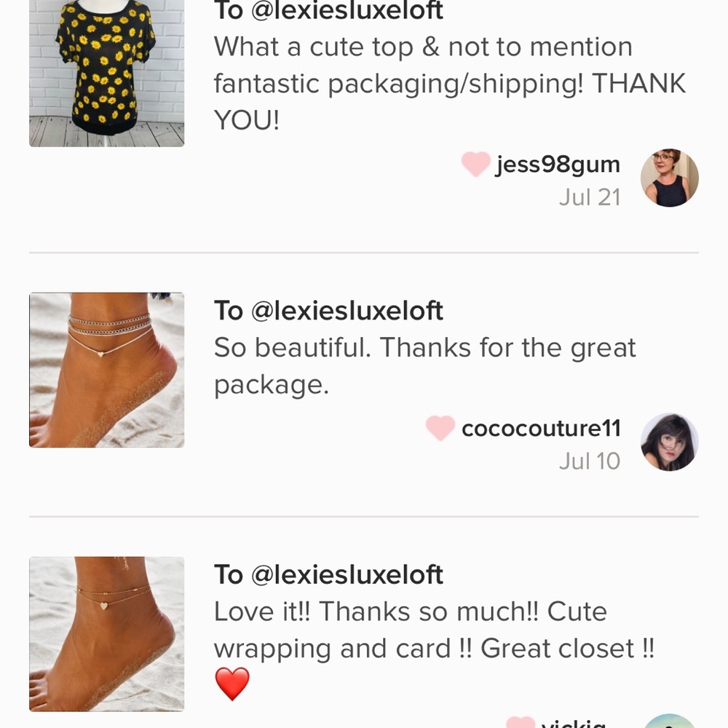
Task: Click the "What a cute top" review text
Action: coord(449,84)
